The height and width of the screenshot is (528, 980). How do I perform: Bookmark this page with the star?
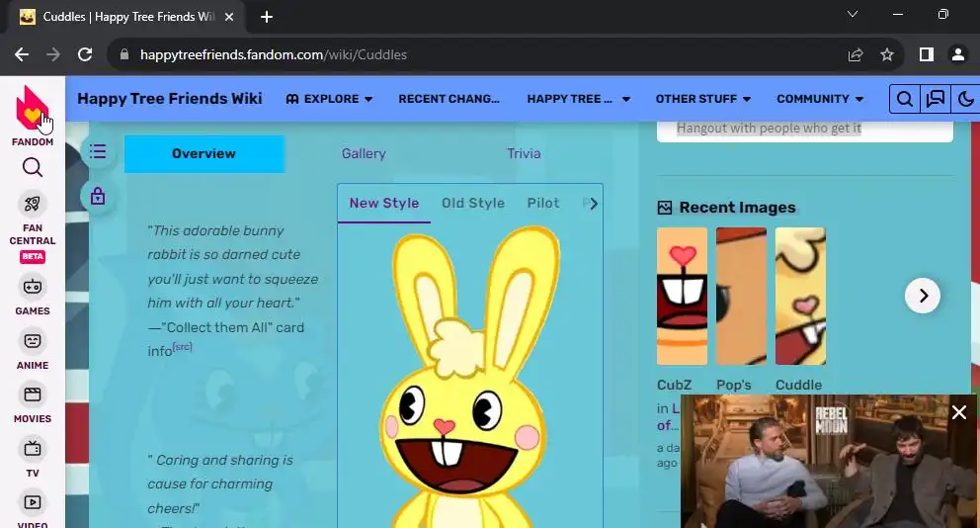click(887, 55)
